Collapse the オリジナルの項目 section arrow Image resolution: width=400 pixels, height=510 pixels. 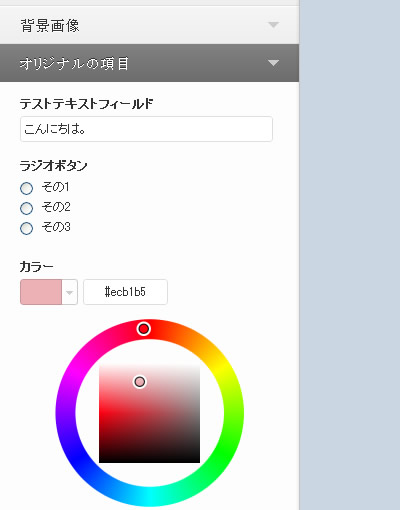tap(273, 63)
